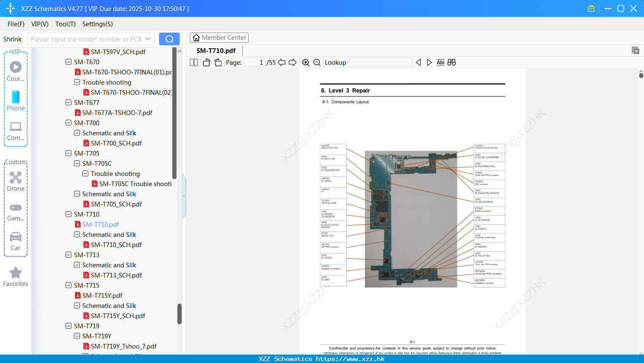
Task: Click the zoom out magnifier icon
Action: click(x=317, y=63)
